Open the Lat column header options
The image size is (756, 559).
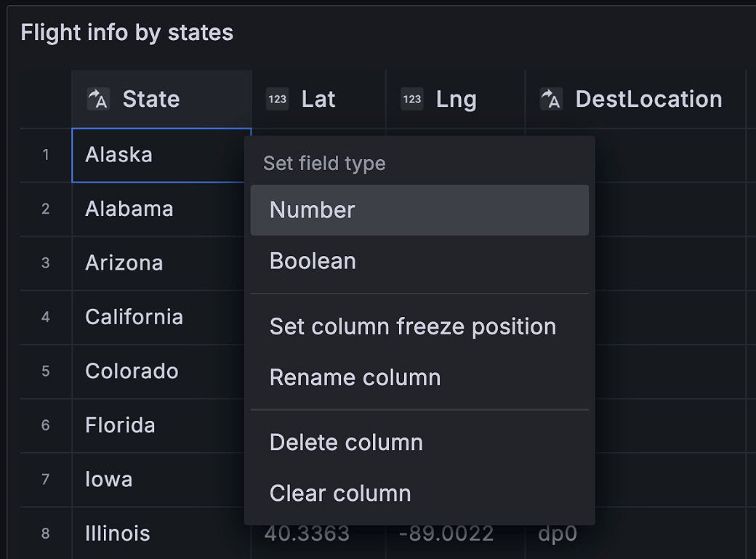pyautogui.click(x=318, y=98)
